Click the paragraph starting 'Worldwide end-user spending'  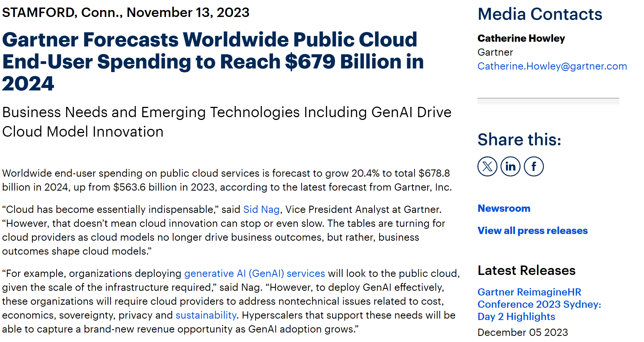[227, 180]
